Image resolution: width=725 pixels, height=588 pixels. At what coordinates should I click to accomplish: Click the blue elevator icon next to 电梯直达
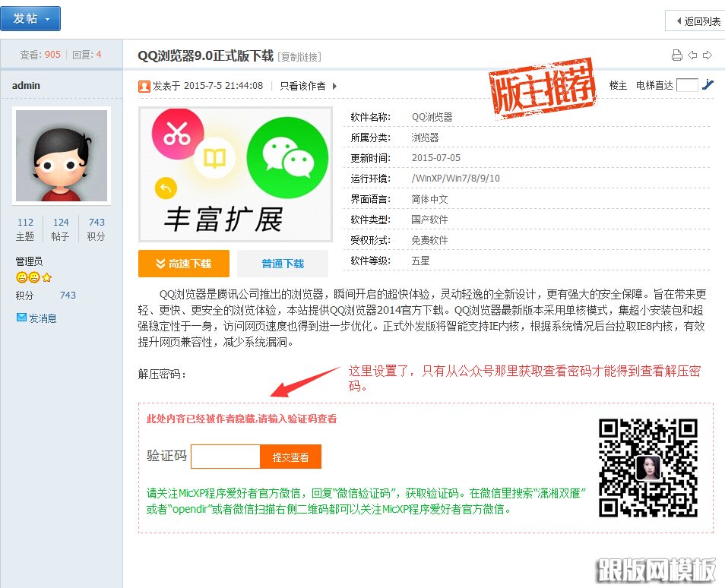coord(708,85)
